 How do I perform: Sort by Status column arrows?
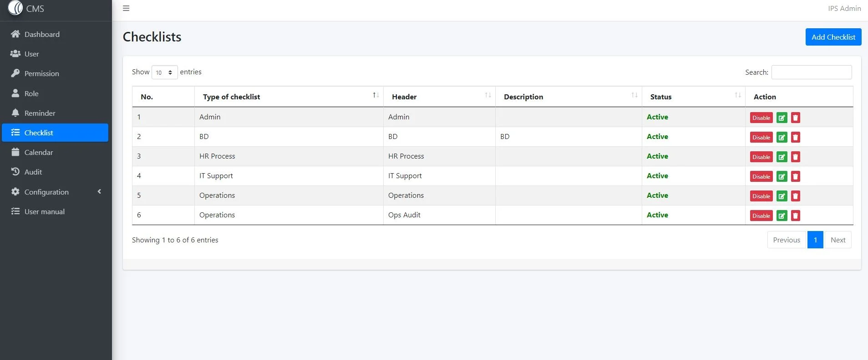[737, 95]
